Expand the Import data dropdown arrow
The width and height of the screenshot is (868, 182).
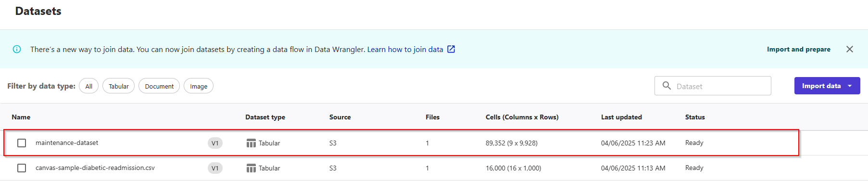pos(850,86)
